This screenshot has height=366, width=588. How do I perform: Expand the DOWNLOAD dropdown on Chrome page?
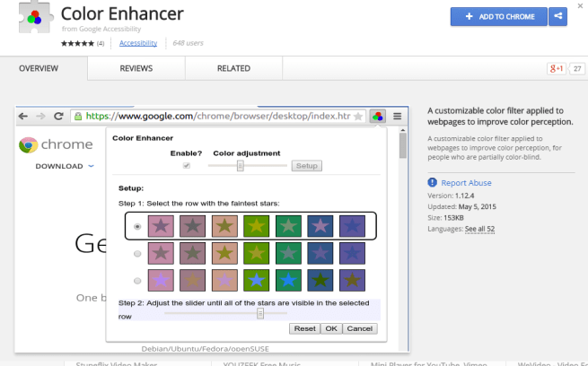(65, 166)
